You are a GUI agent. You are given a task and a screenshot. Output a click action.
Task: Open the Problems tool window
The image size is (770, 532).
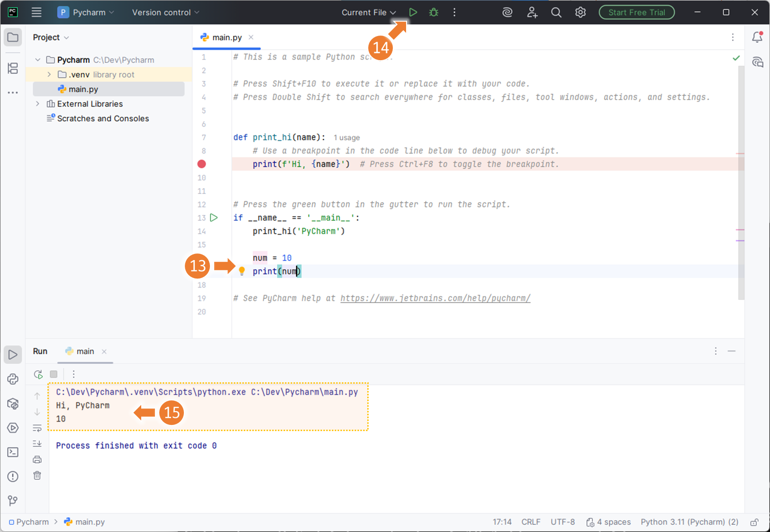[x=13, y=477]
